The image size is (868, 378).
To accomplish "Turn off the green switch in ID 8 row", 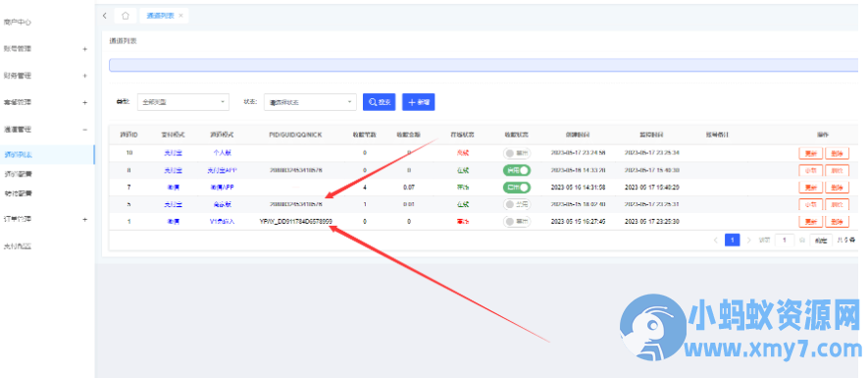I will point(517,170).
